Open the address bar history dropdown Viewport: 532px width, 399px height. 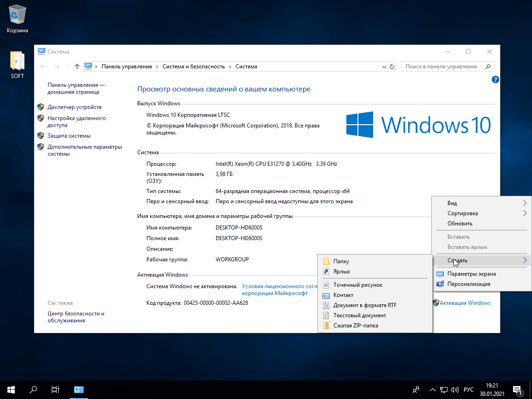pyautogui.click(x=384, y=67)
